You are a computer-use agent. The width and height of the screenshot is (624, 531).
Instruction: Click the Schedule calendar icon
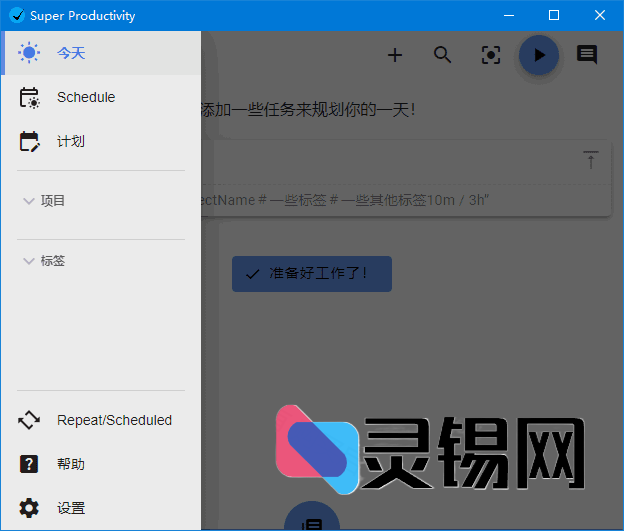[x=29, y=98]
